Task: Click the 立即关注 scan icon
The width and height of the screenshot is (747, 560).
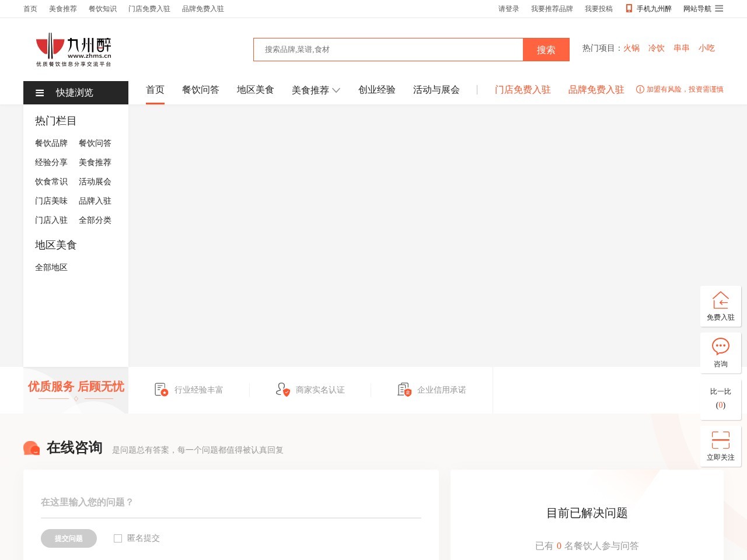Action: [x=721, y=440]
